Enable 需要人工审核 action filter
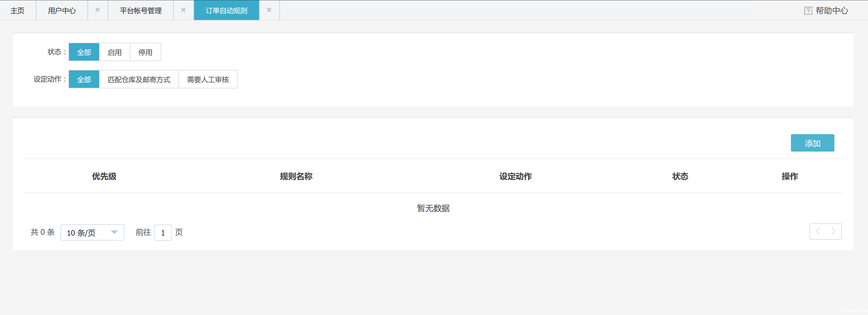Image resolution: width=868 pixels, height=315 pixels. pyautogui.click(x=208, y=79)
